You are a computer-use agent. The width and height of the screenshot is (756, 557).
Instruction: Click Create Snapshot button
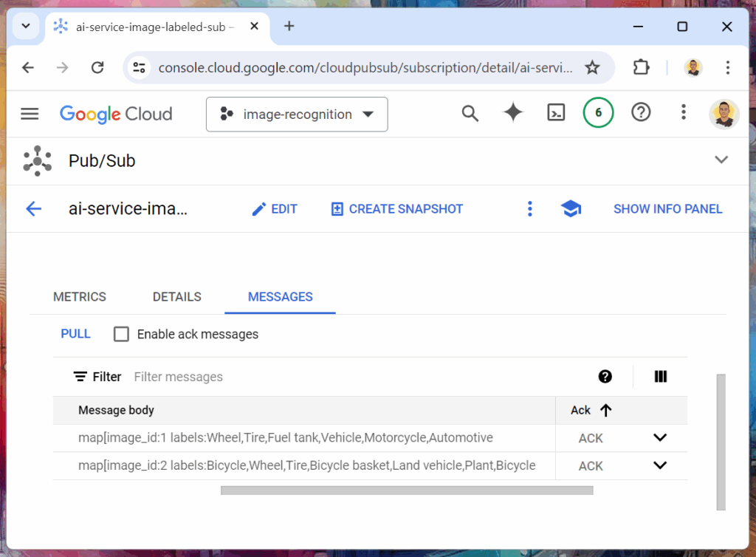(x=397, y=209)
